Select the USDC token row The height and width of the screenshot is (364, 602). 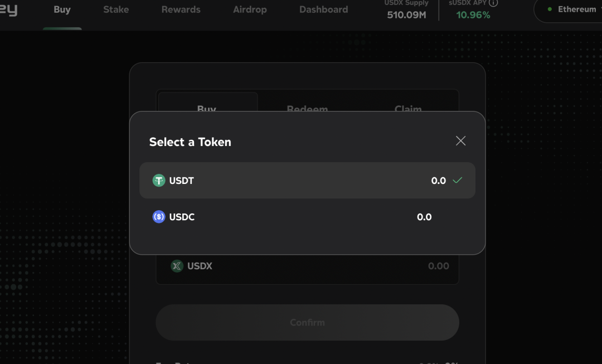coord(307,216)
